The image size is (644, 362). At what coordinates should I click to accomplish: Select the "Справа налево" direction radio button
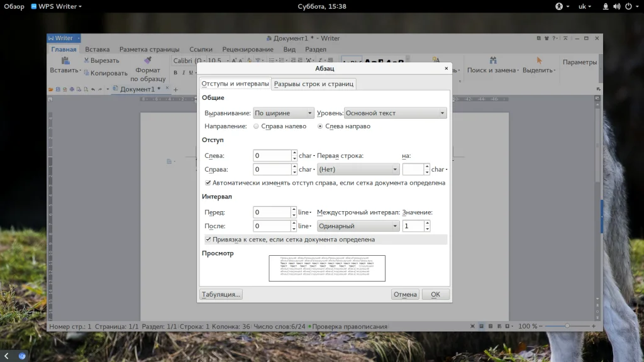tap(256, 126)
